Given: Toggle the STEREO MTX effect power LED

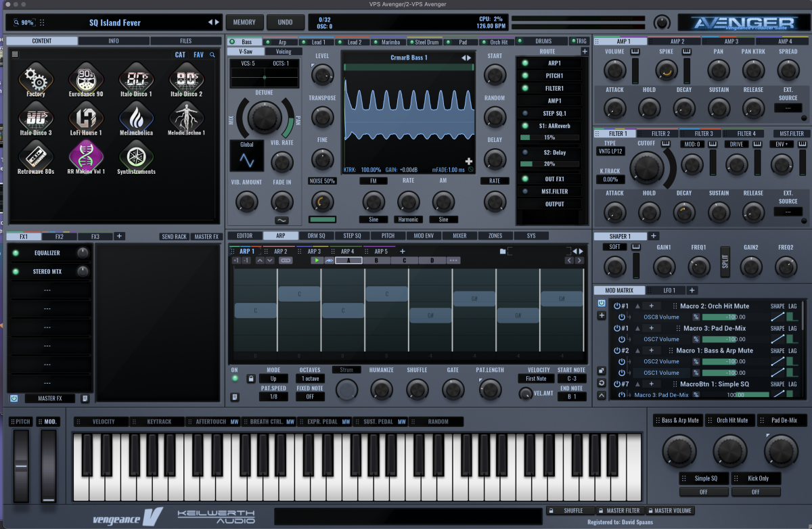Looking at the screenshot, I should (16, 272).
